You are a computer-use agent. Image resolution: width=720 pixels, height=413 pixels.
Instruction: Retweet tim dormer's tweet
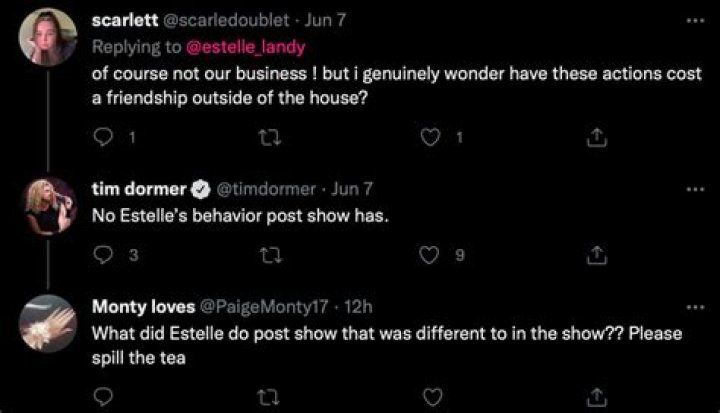(267, 255)
